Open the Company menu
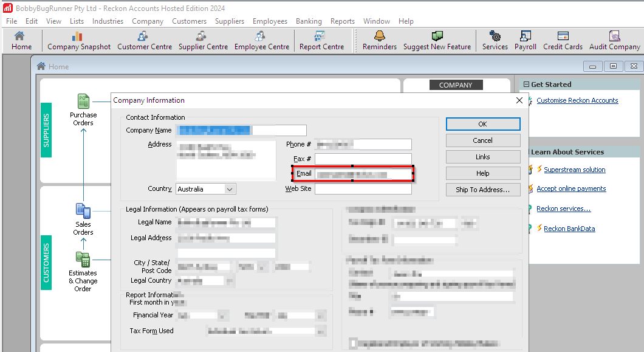644x352 pixels. pyautogui.click(x=148, y=21)
